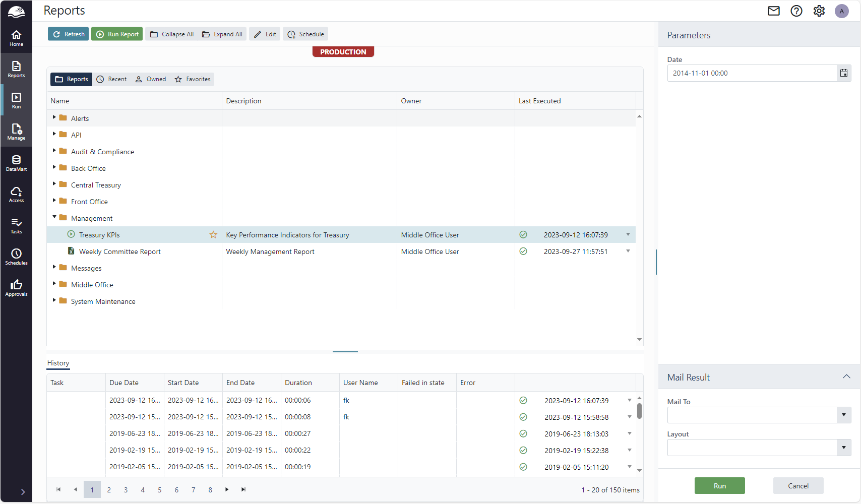Expand the Front Office folder
The image size is (861, 504).
(54, 201)
